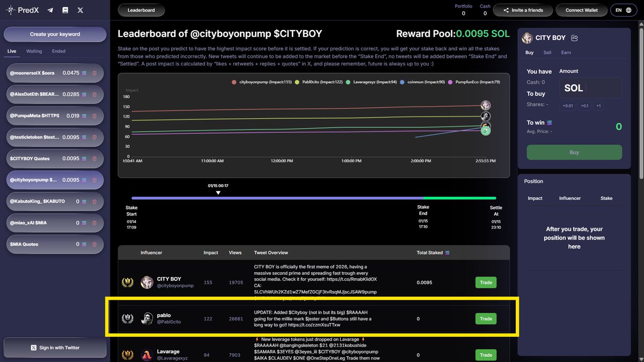Open the @KabutoKing_ $KABUTO keyword
This screenshot has height=362, width=644.
coord(55,201)
